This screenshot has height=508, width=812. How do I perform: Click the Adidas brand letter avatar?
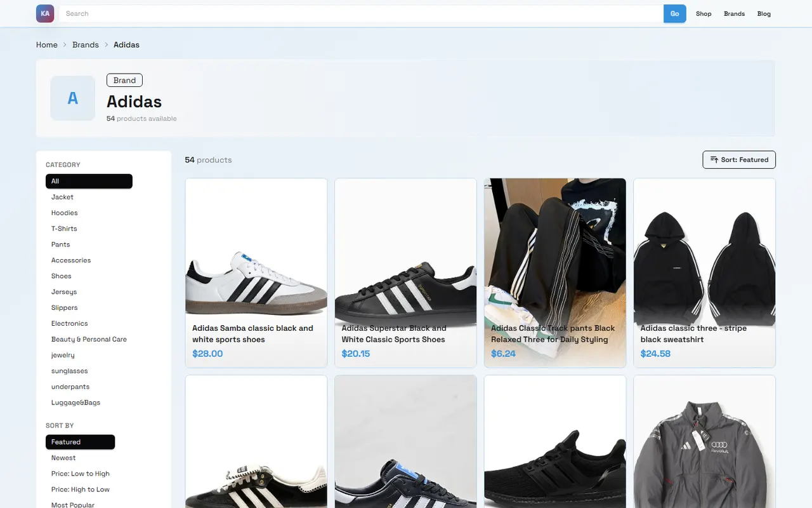(x=73, y=98)
